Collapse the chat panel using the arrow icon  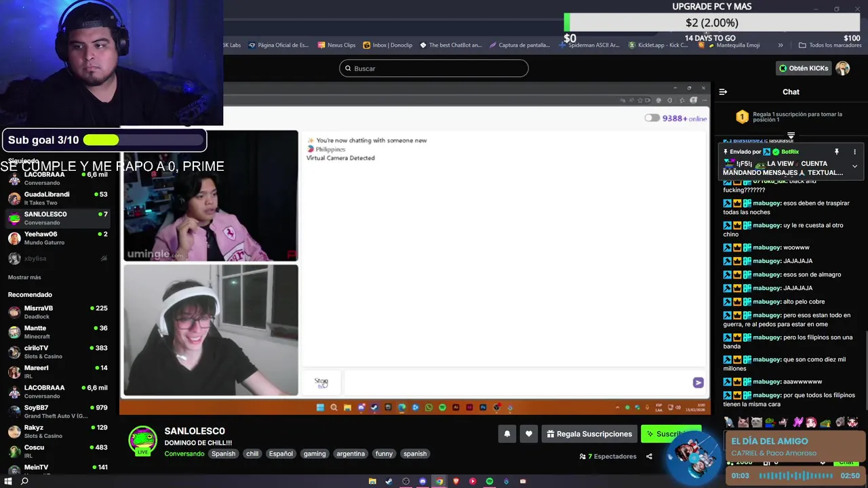(723, 91)
